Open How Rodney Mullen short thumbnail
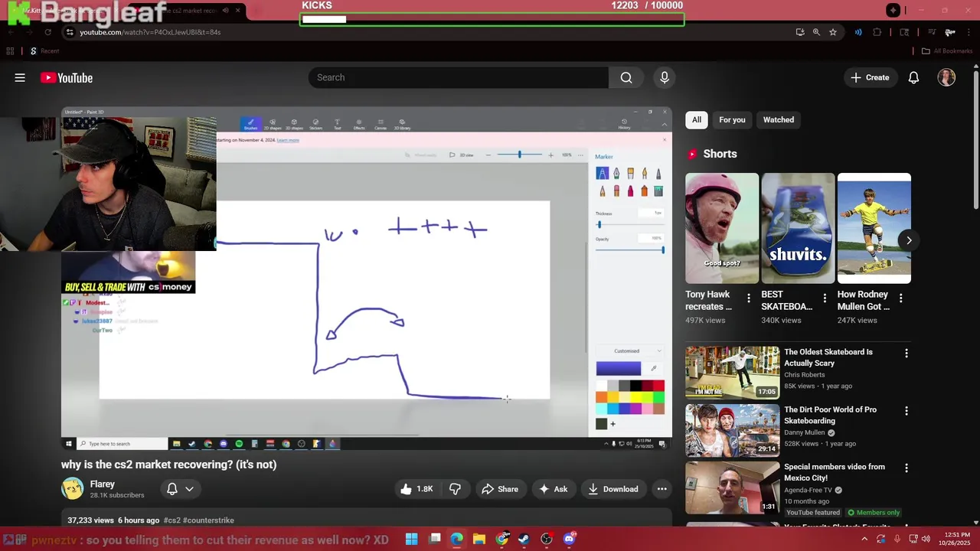The width and height of the screenshot is (980, 551). pyautogui.click(x=874, y=228)
